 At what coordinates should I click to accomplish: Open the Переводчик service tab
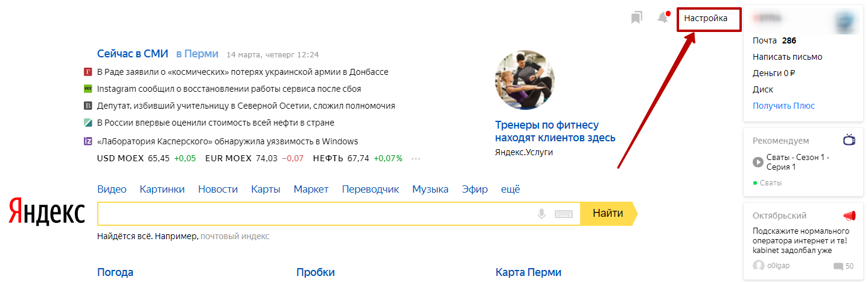point(370,189)
